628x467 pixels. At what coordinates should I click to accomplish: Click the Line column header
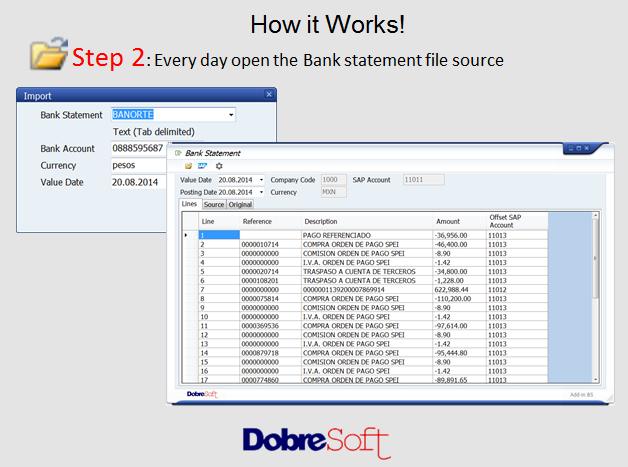coord(219,221)
